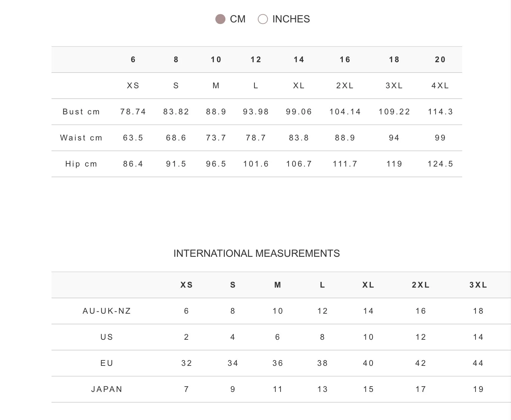
Task: Click Japan size 19 under 3XL
Action: [478, 389]
